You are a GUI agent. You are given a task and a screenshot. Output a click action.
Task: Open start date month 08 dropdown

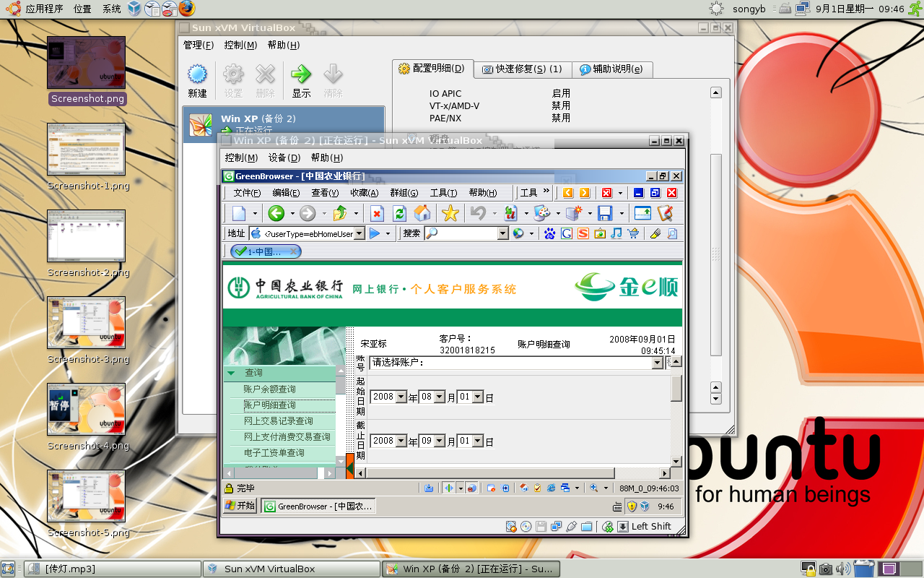point(440,397)
